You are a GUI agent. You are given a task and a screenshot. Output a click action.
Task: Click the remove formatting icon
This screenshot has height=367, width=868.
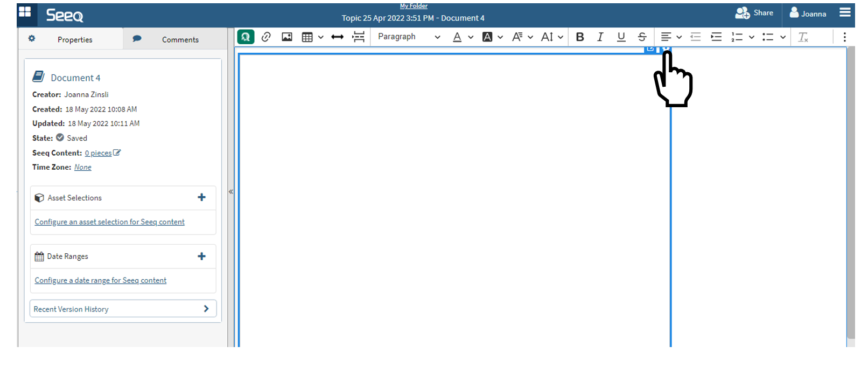pyautogui.click(x=803, y=37)
